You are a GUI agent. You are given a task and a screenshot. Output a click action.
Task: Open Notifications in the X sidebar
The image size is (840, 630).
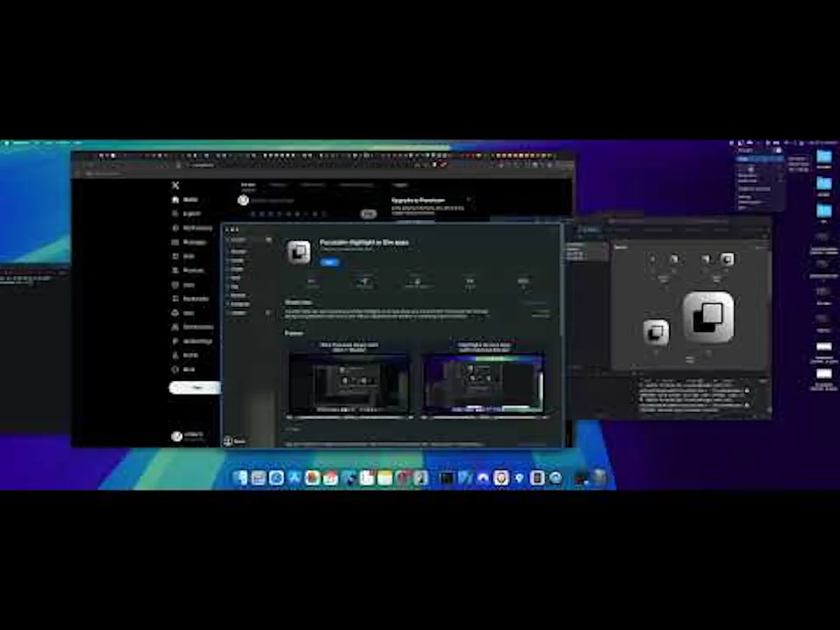pyautogui.click(x=192, y=227)
